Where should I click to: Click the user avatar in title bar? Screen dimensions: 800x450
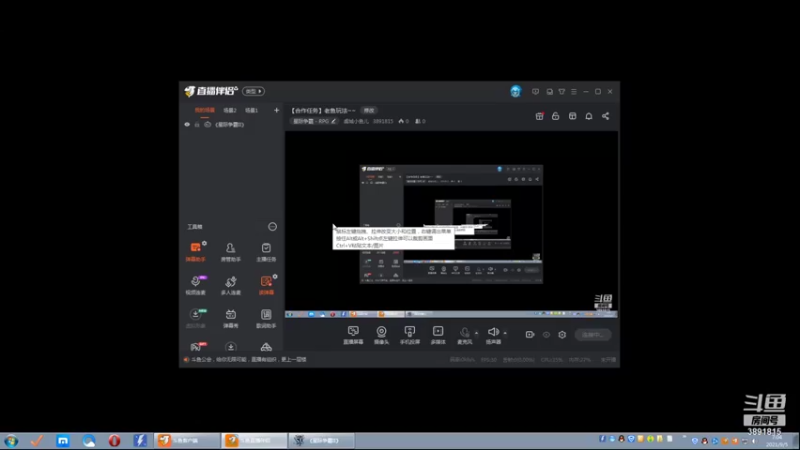515,91
